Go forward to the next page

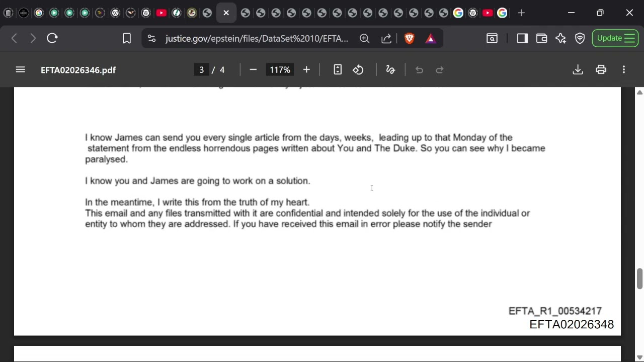click(x=33, y=38)
